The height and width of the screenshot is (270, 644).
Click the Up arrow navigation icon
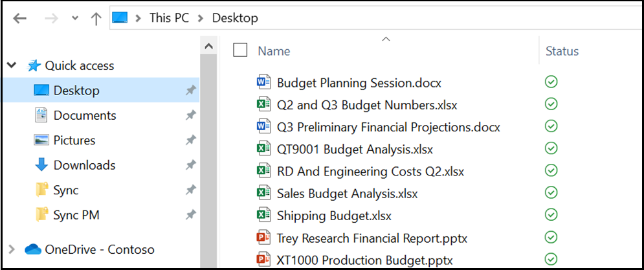click(x=96, y=18)
